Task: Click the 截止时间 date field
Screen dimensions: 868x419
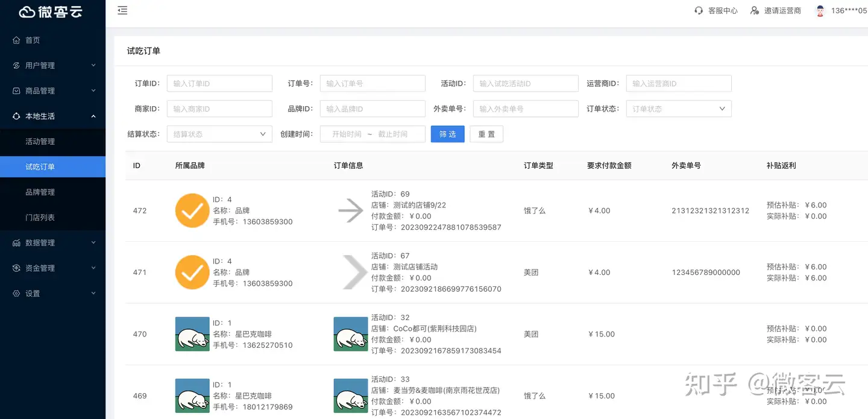Action: click(393, 134)
